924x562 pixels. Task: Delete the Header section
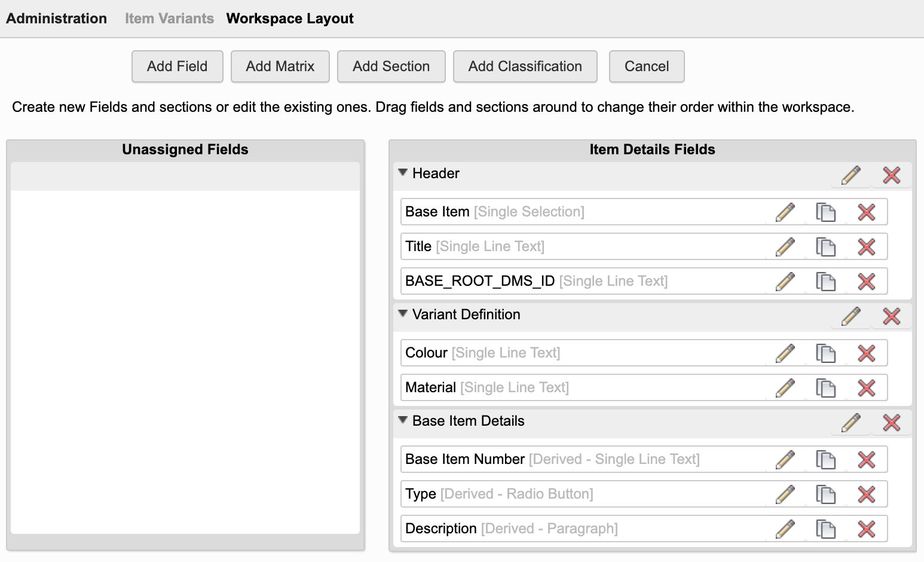(x=891, y=175)
